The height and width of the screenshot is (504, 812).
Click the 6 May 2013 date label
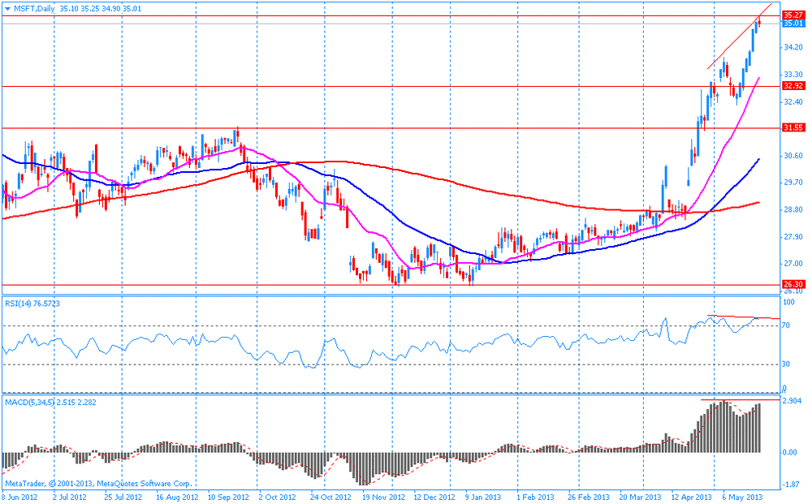(x=742, y=498)
